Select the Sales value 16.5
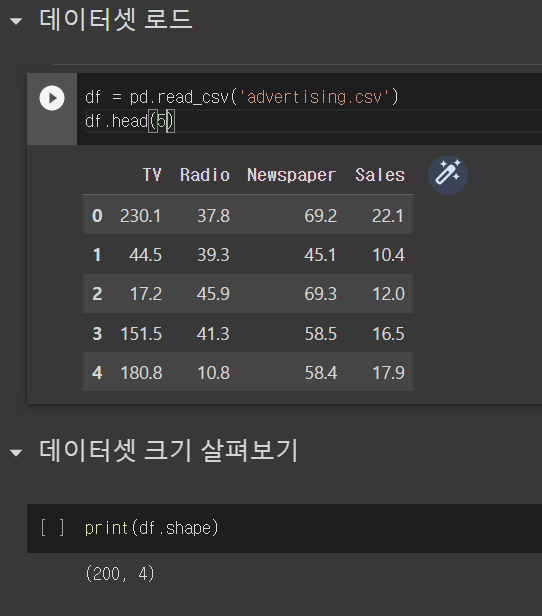The image size is (542, 616). click(388, 334)
